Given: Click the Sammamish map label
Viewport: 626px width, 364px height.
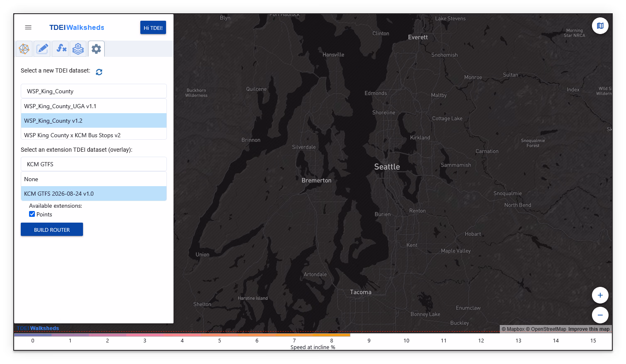Looking at the screenshot, I should 456,165.
